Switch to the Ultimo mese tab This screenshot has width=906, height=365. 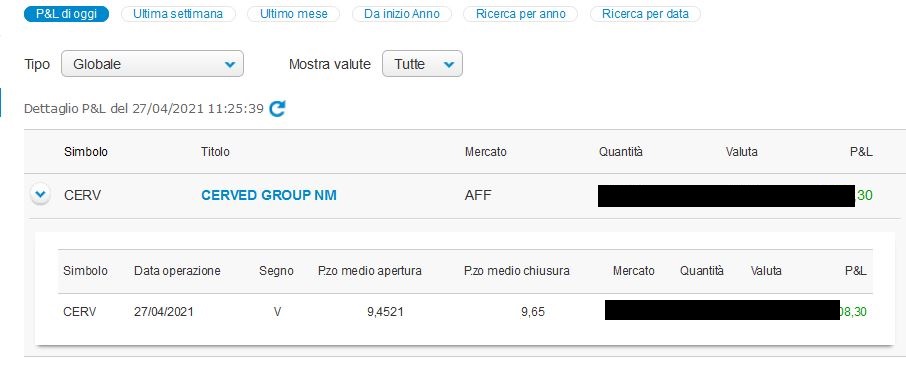point(294,14)
